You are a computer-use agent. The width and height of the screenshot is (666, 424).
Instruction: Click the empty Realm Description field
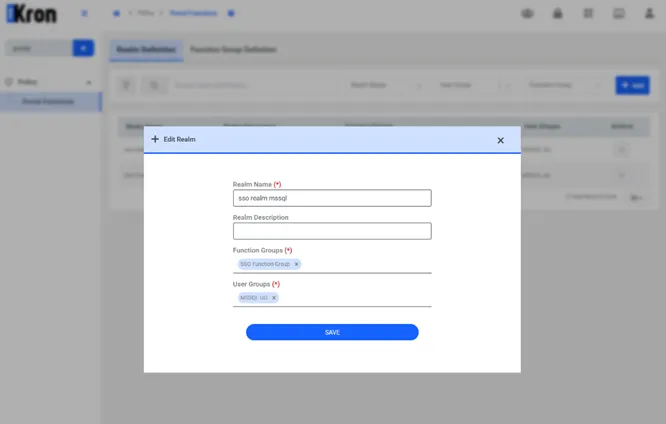pos(332,231)
